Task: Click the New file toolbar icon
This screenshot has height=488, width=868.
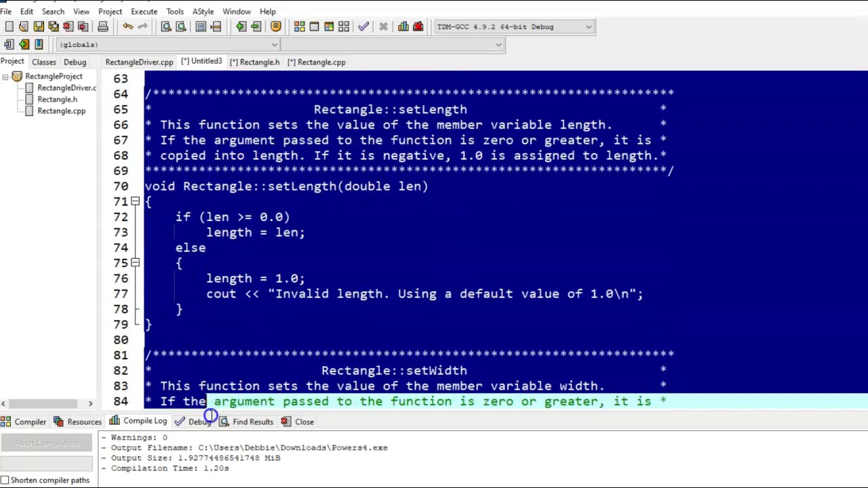Action: tap(9, 26)
